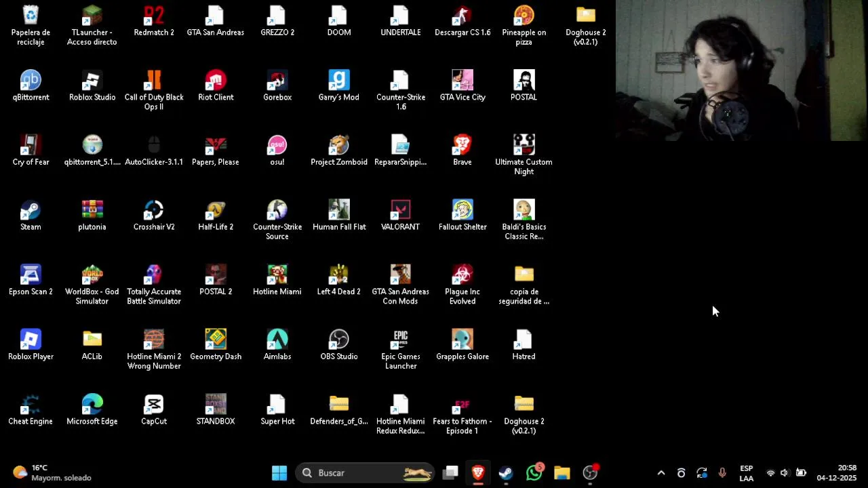The width and height of the screenshot is (868, 488).
Task: Launch Cheat Engine shortcut
Action: click(31, 410)
